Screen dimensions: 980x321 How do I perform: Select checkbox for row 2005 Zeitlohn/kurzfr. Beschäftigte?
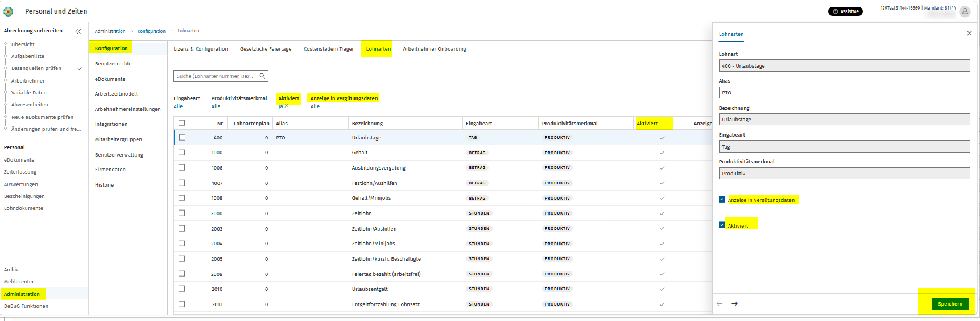tap(182, 258)
